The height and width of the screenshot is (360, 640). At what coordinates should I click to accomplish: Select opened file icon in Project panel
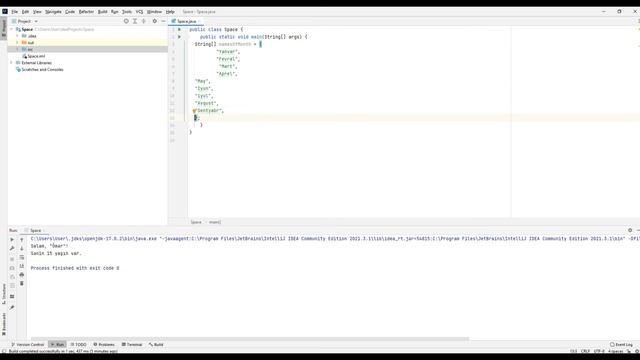(x=126, y=21)
